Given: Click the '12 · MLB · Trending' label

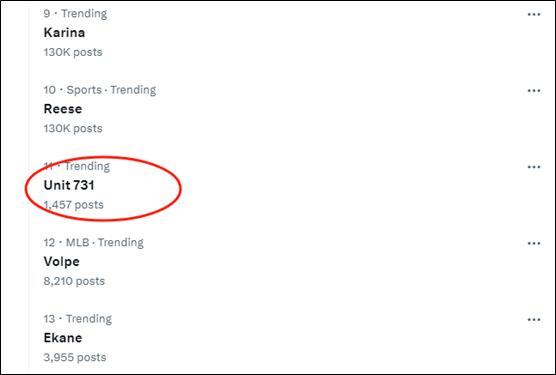Looking at the screenshot, I should pyautogui.click(x=94, y=242).
